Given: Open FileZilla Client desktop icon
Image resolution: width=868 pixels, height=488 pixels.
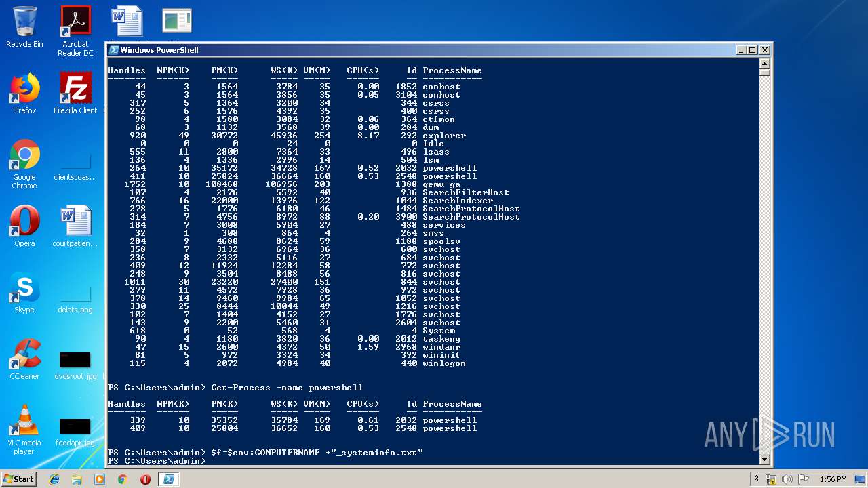Looking at the screenshot, I should click(x=75, y=94).
